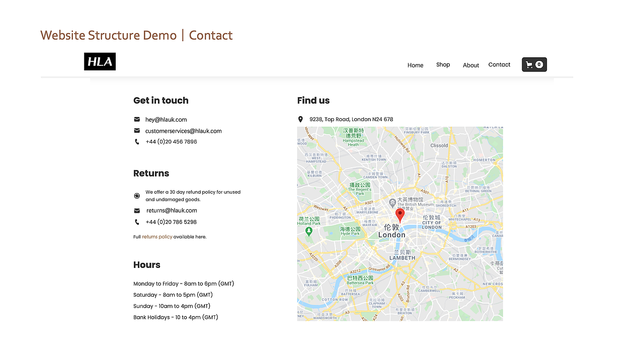Click the Holland Park green marker on map

(309, 231)
